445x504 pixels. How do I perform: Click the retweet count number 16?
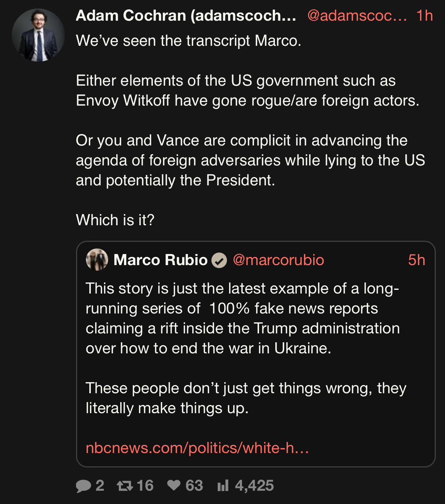point(145,486)
